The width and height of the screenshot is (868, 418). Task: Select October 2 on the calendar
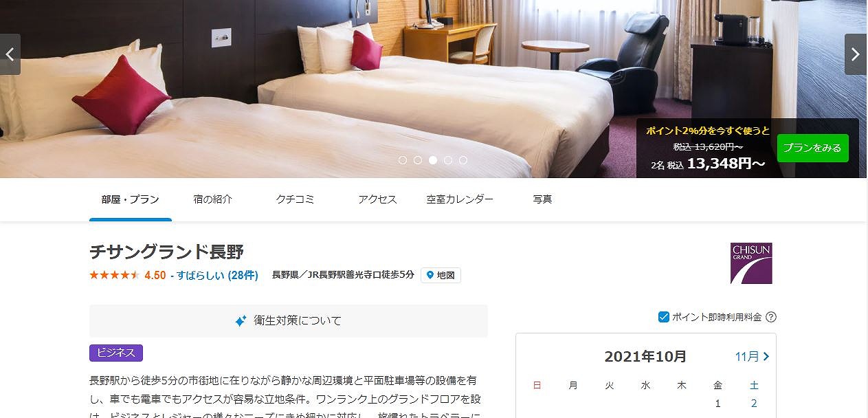754,404
